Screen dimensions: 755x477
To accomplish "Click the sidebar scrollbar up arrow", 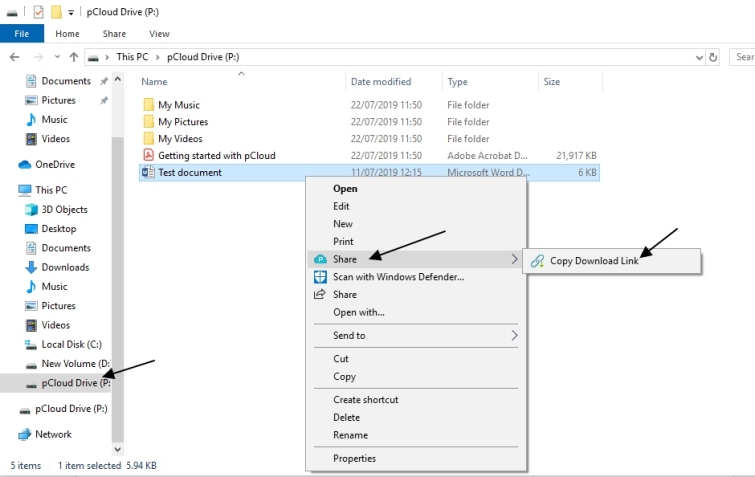I will pyautogui.click(x=117, y=79).
